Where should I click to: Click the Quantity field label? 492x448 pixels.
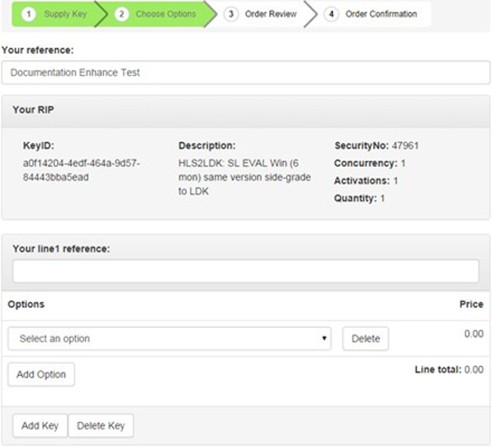point(355,198)
